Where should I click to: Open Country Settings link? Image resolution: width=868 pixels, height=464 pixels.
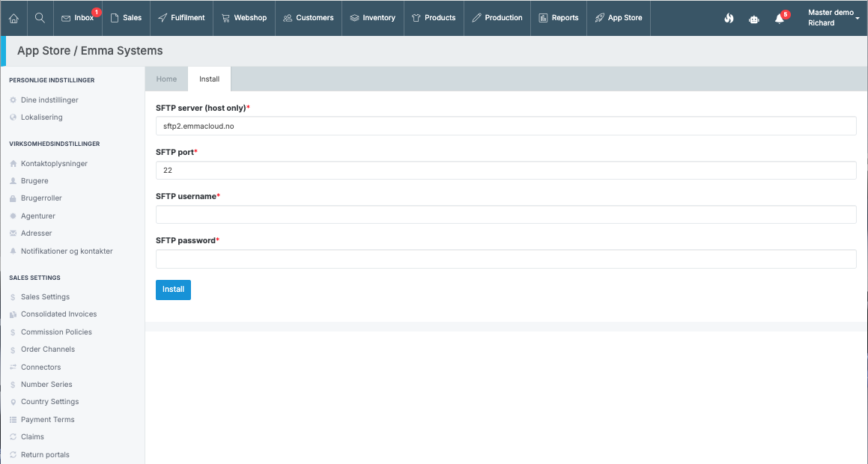pyautogui.click(x=50, y=402)
